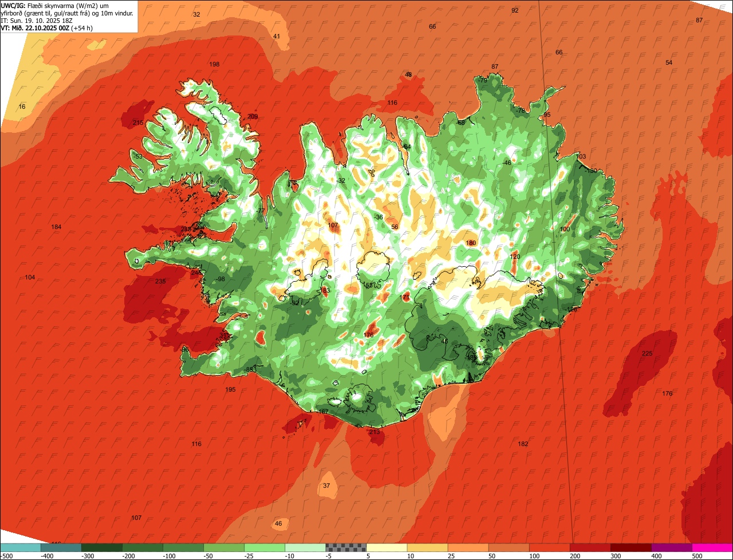
Task: Click the checkered -5 to 5 legend swatch
Action: (x=345, y=547)
